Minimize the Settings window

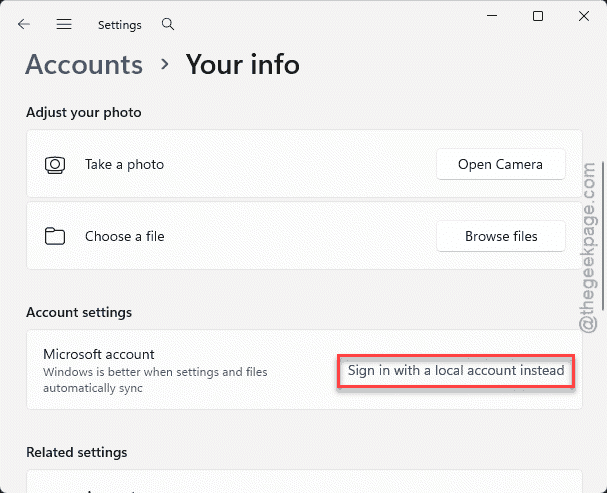click(492, 16)
